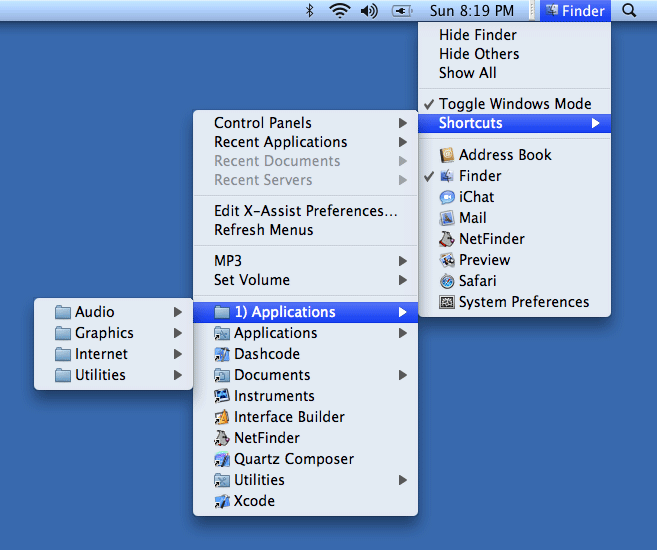Toggle Windows Mode checkmark item
The height and width of the screenshot is (550, 657).
514,104
